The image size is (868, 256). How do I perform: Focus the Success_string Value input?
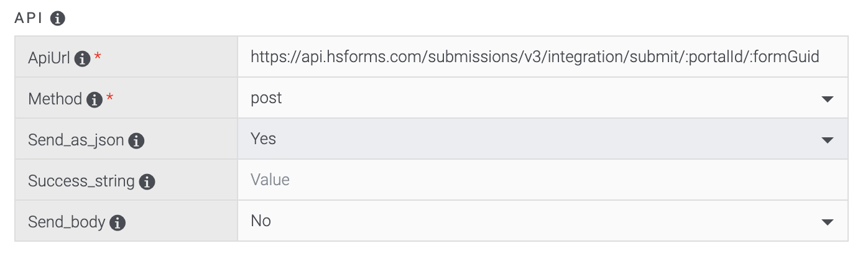(x=541, y=180)
